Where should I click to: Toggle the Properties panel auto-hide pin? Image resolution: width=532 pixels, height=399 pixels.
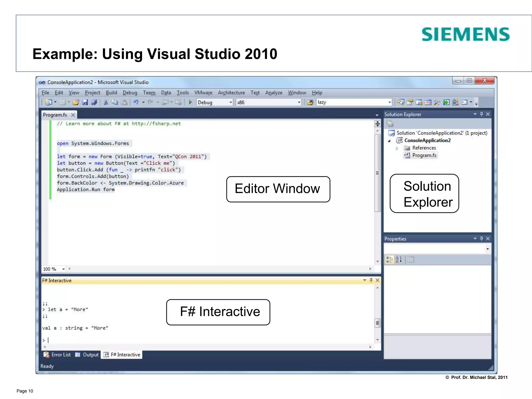[481, 238]
